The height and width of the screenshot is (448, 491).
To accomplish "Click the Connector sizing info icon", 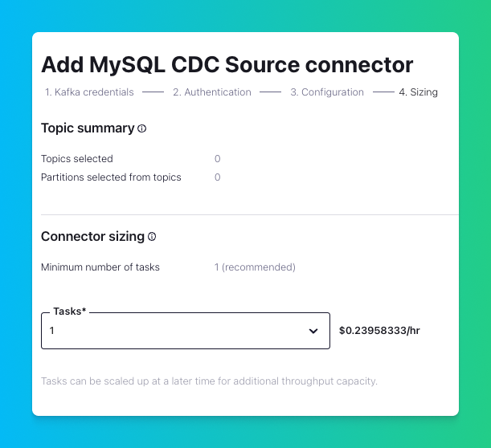I will coord(152,237).
